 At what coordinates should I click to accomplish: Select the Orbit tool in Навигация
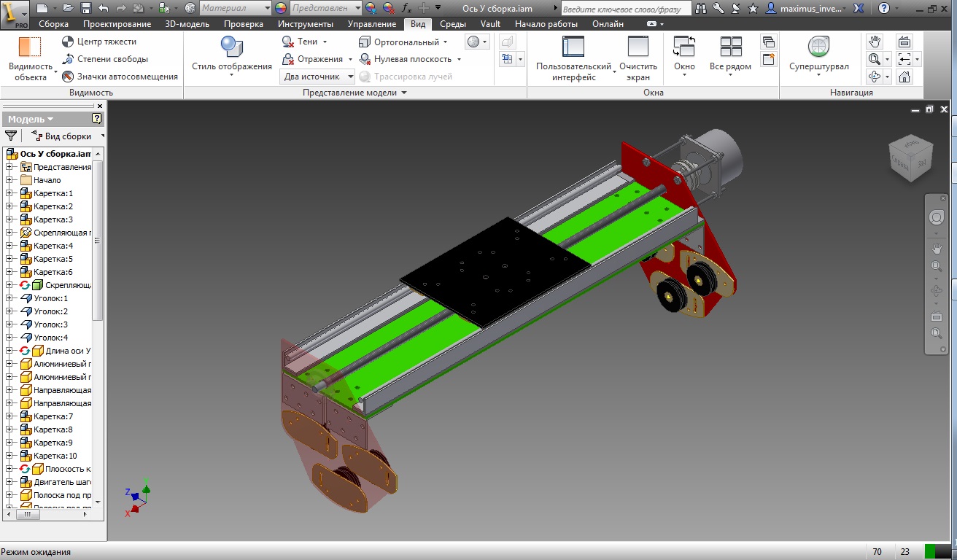(x=875, y=77)
